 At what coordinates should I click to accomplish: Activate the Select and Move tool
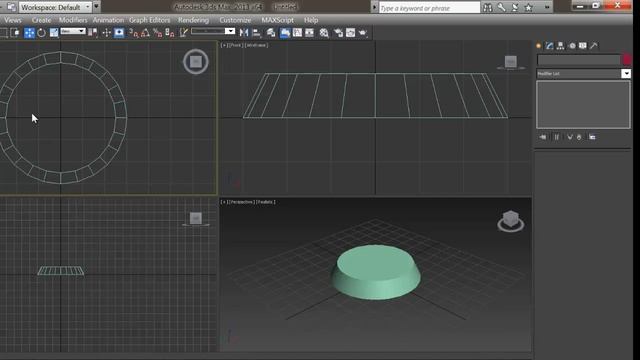click(x=29, y=33)
